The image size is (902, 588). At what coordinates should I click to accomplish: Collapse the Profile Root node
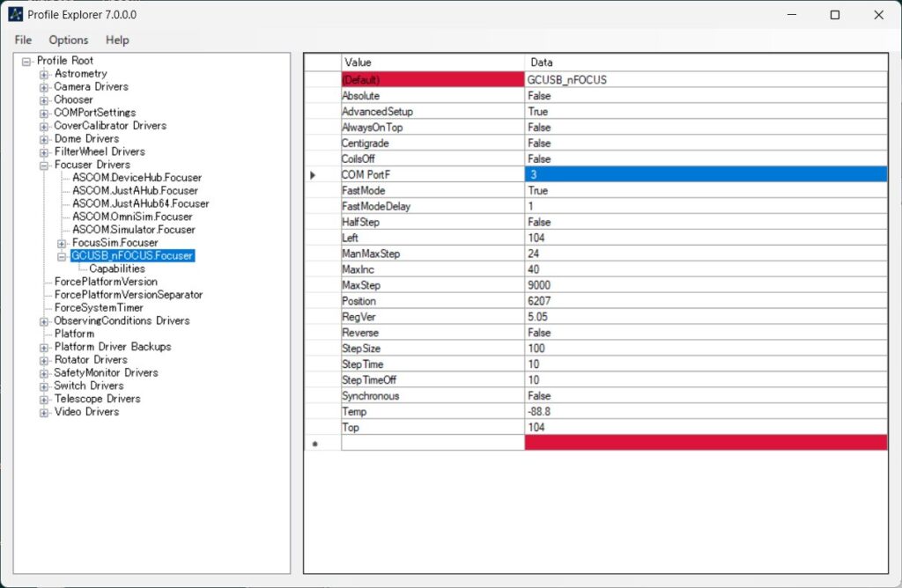point(26,62)
